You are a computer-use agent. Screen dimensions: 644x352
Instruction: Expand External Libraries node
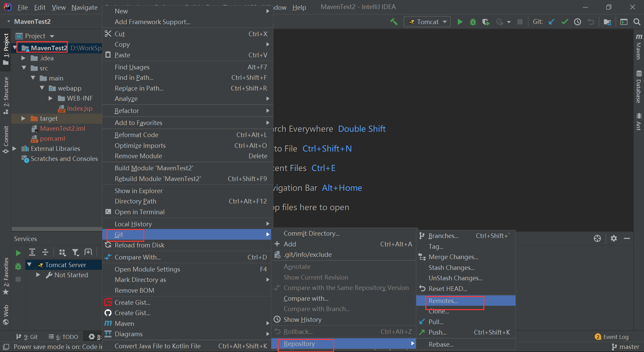(x=14, y=149)
